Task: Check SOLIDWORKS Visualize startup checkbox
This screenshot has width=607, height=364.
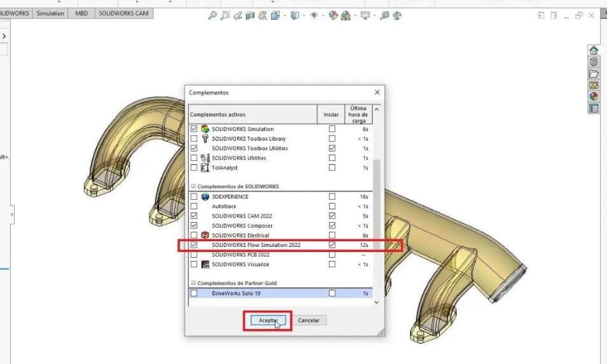Action: (332, 265)
